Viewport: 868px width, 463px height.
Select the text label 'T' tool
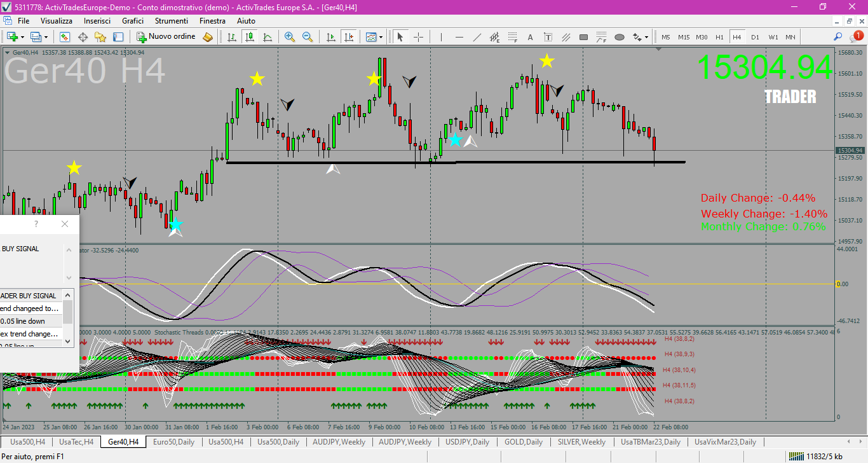point(548,37)
